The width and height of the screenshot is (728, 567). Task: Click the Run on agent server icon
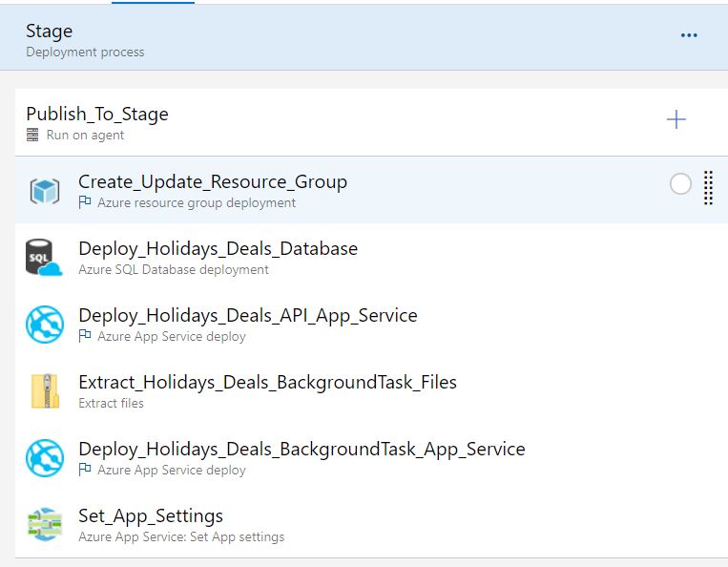pos(32,135)
